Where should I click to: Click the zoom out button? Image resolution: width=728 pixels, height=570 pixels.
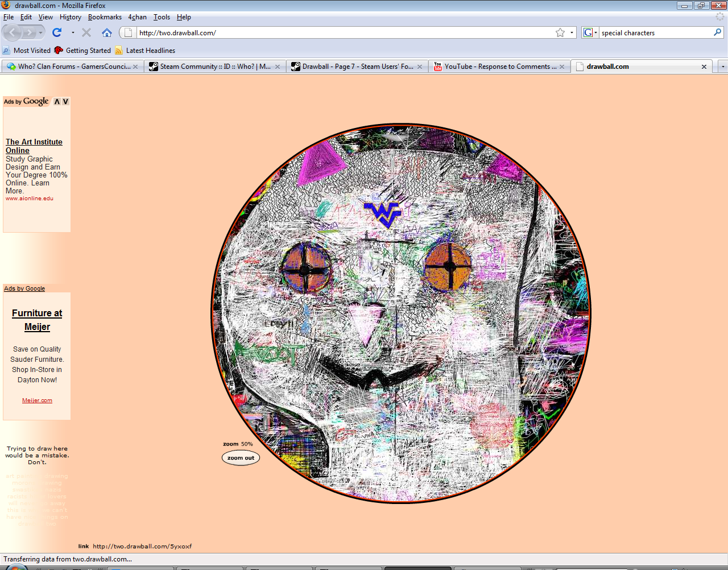click(x=241, y=458)
